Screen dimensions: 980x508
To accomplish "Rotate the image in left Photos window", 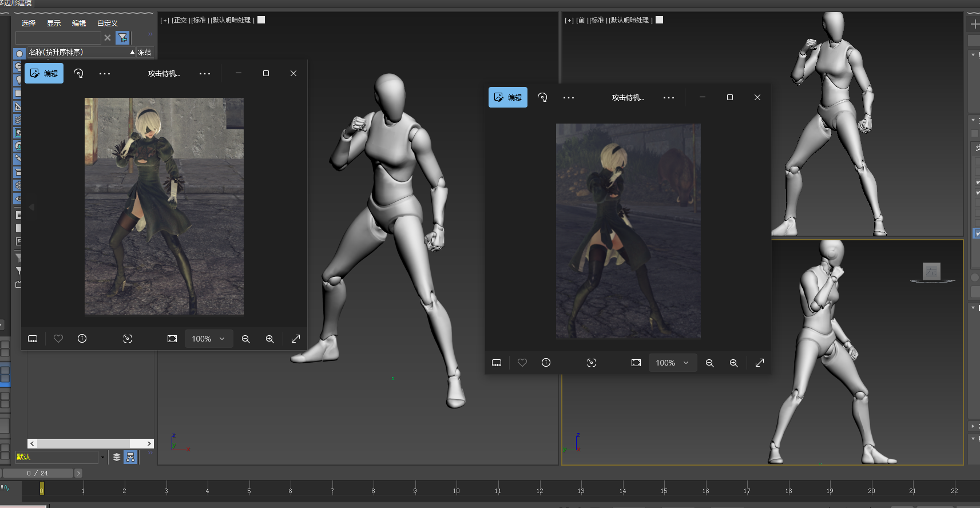I will point(79,73).
